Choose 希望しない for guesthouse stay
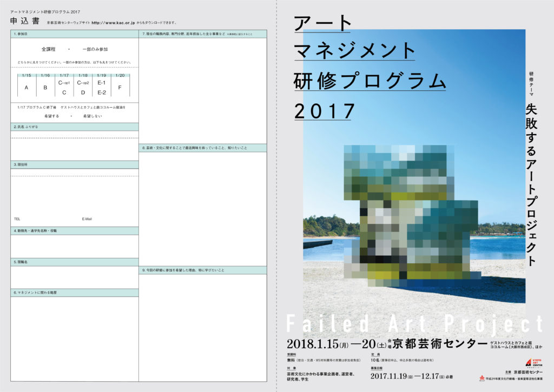554x392 pixels. 93,116
